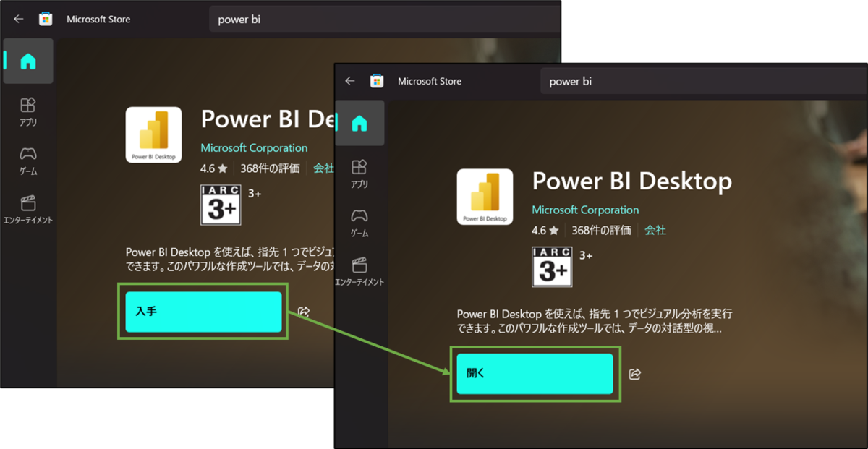Click the 4.6 star rating in the front window
The width and height of the screenshot is (868, 449).
pos(545,230)
